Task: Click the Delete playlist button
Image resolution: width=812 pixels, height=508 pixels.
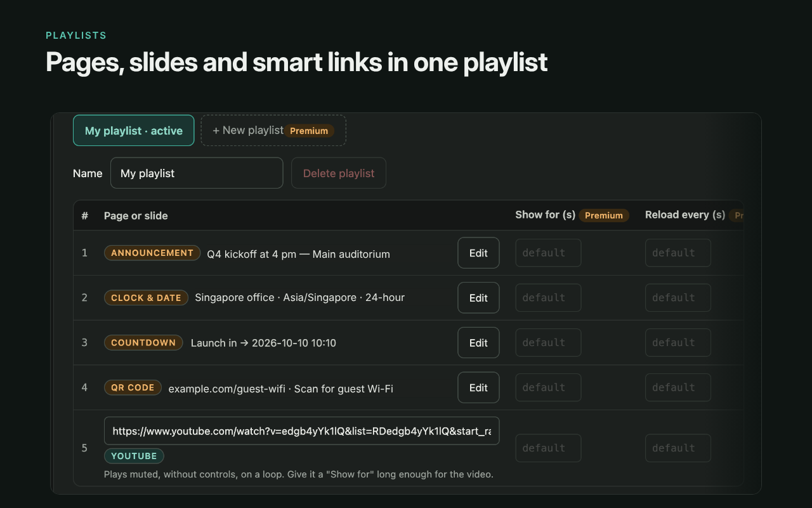Action: 339,173
